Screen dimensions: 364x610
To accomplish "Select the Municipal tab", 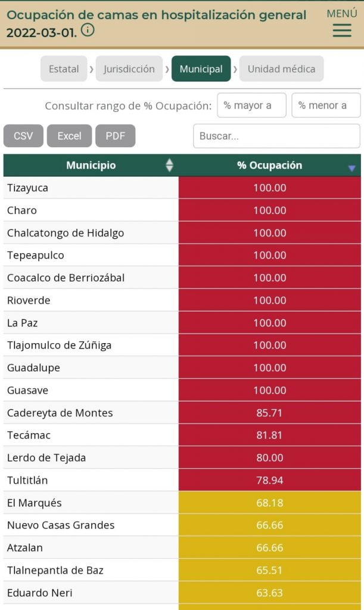I will tap(201, 69).
